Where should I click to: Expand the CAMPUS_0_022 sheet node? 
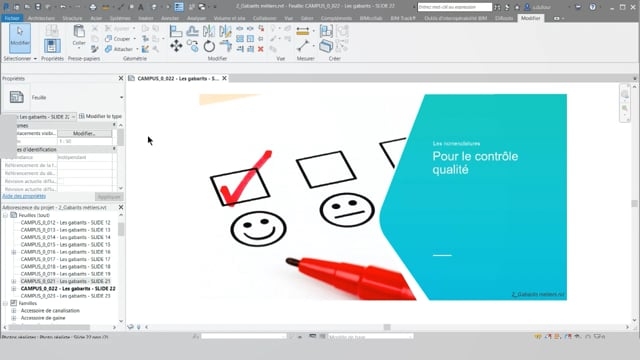tap(13, 289)
